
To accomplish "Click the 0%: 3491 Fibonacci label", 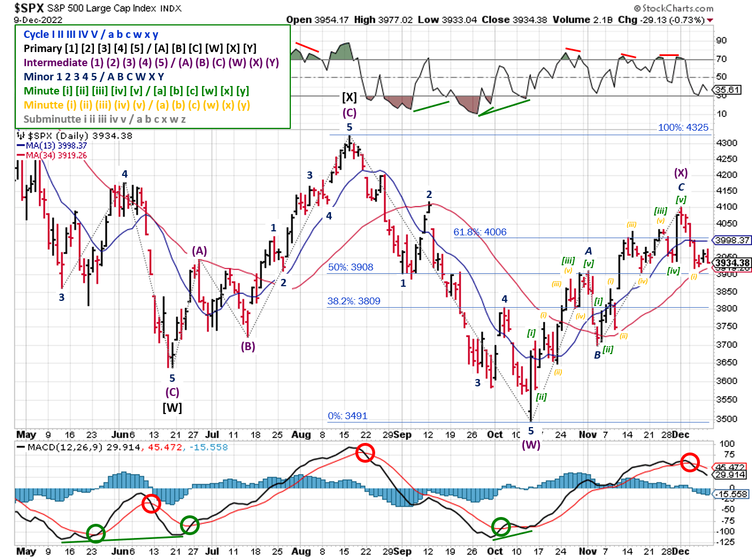I will pos(347,416).
